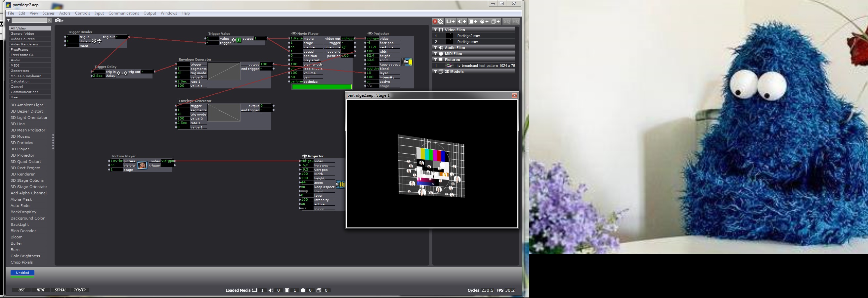868x298 pixels.
Task: Close the Stage 1 preview window
Action: [x=514, y=96]
